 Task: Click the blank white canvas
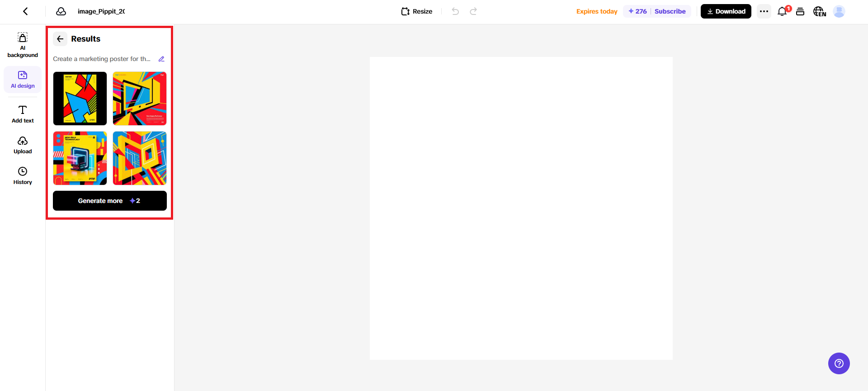click(x=521, y=208)
